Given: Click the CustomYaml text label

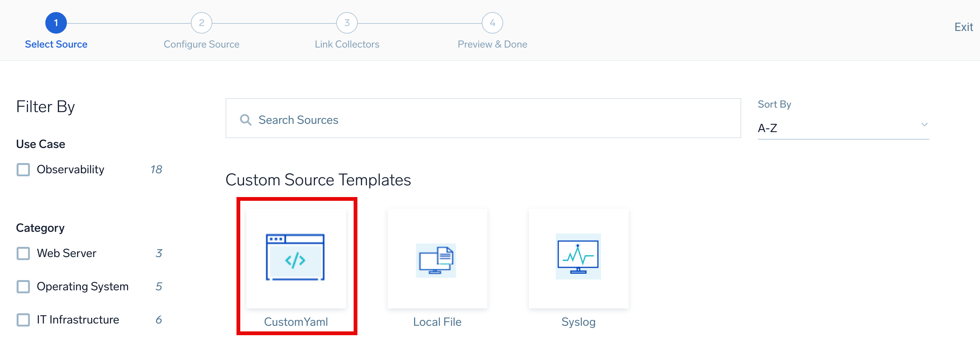Looking at the screenshot, I should tap(295, 322).
